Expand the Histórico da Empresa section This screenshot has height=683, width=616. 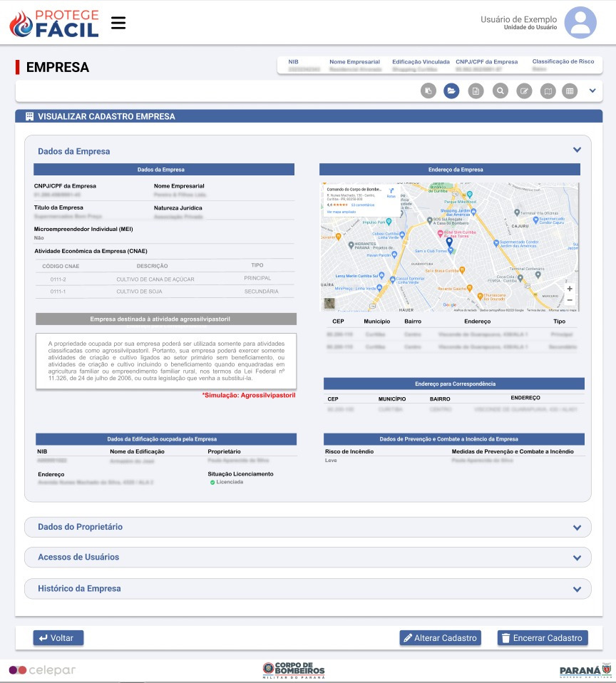point(577,590)
